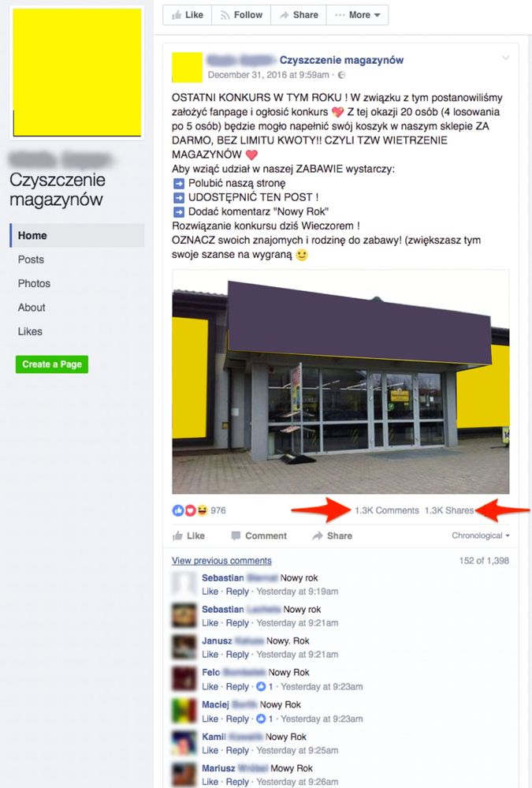Click the Share arrow icon below the photo
Viewport: 532px width, 788px height.
317,536
